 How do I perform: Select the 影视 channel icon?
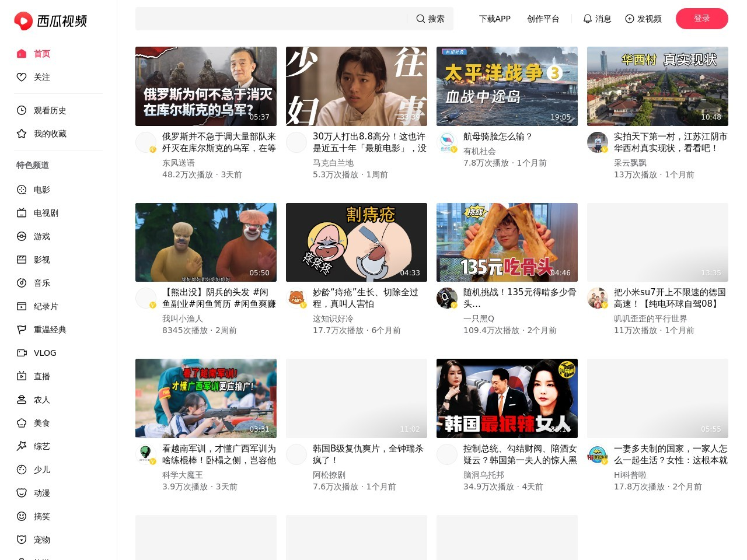pyautogui.click(x=22, y=260)
